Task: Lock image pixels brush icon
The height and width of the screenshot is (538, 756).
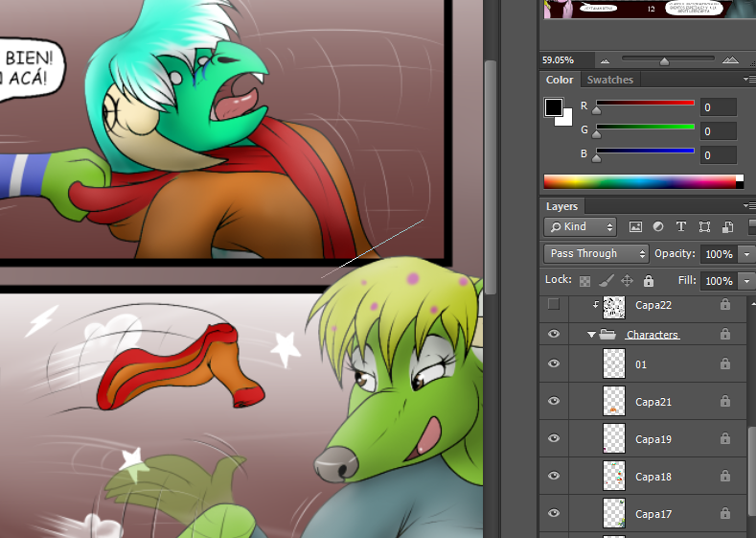Action: tap(607, 280)
